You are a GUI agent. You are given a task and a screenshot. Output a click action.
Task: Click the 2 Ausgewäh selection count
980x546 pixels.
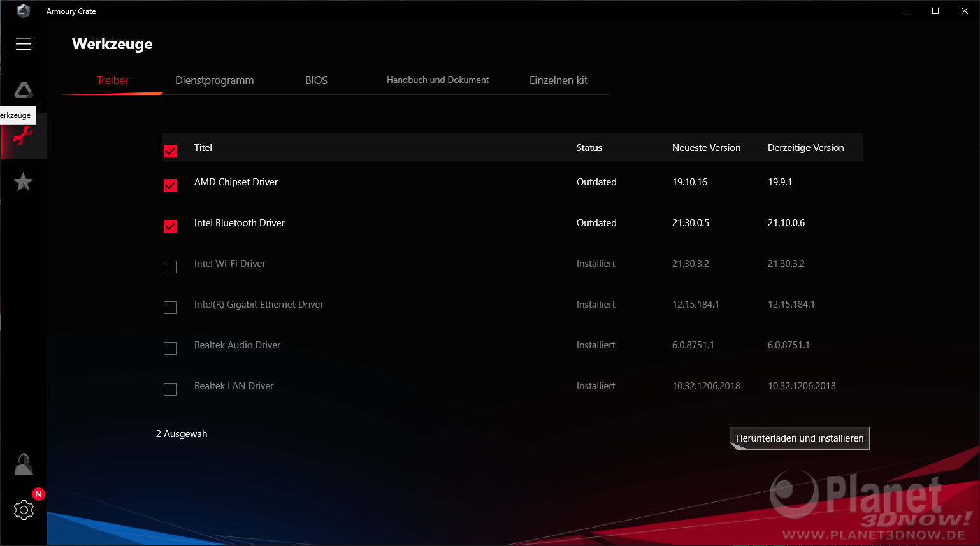point(182,434)
